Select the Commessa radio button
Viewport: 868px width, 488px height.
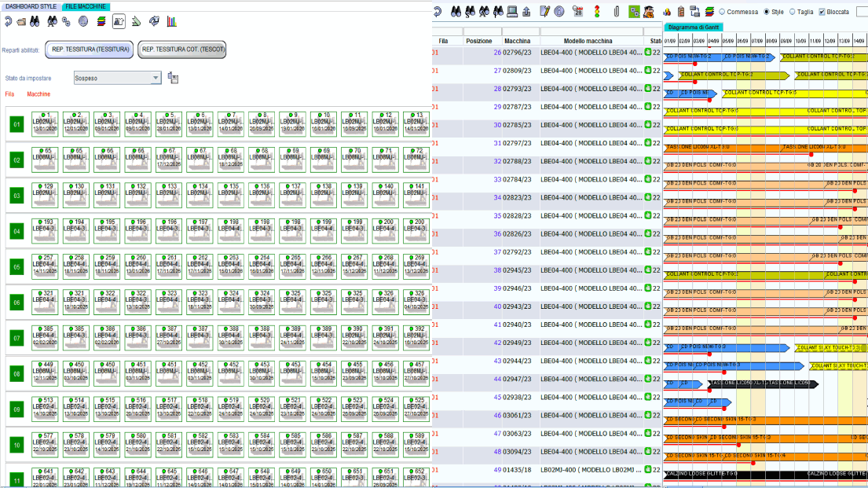pos(722,12)
